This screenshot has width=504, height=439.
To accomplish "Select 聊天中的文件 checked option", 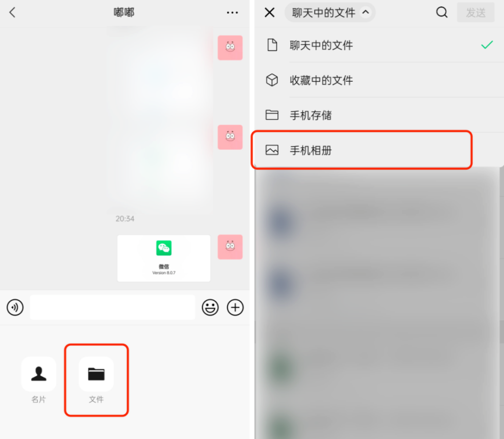I will point(380,45).
